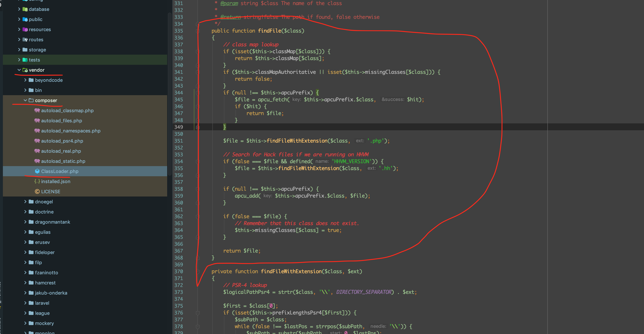
Task: Click the ClassLoader.php class file icon
Action: click(37, 171)
